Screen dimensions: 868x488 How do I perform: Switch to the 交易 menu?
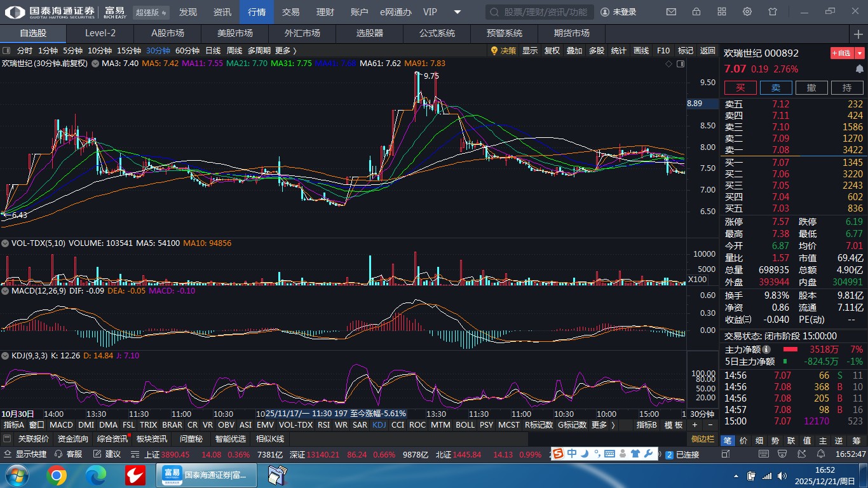[x=291, y=12]
